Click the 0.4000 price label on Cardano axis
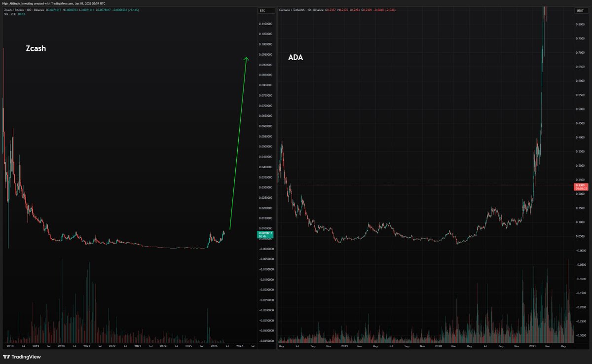592x364 pixels. click(x=581, y=137)
